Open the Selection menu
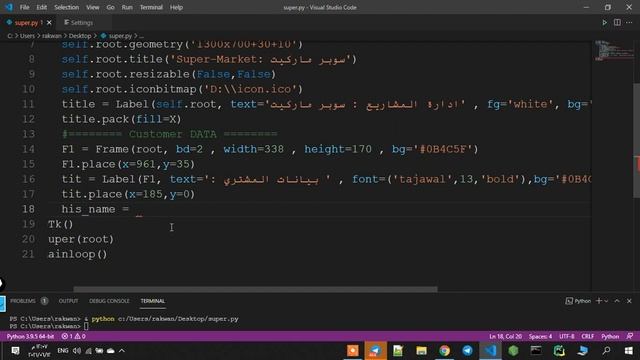The width and height of the screenshot is (640, 360). tap(67, 7)
